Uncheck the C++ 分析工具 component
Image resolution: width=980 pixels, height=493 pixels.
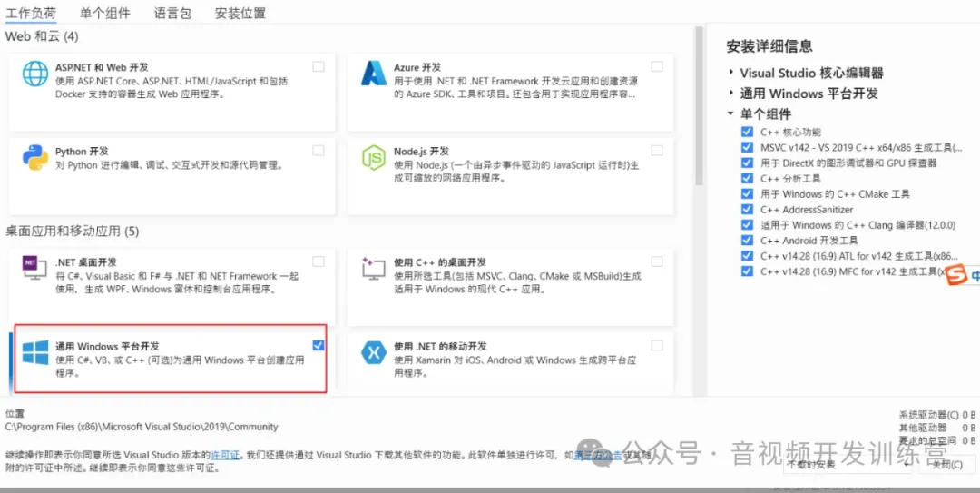click(746, 178)
